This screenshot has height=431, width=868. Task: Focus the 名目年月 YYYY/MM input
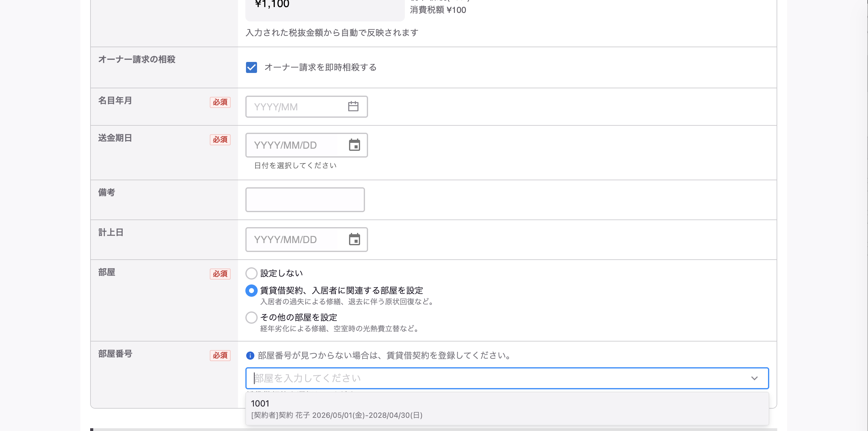click(306, 107)
